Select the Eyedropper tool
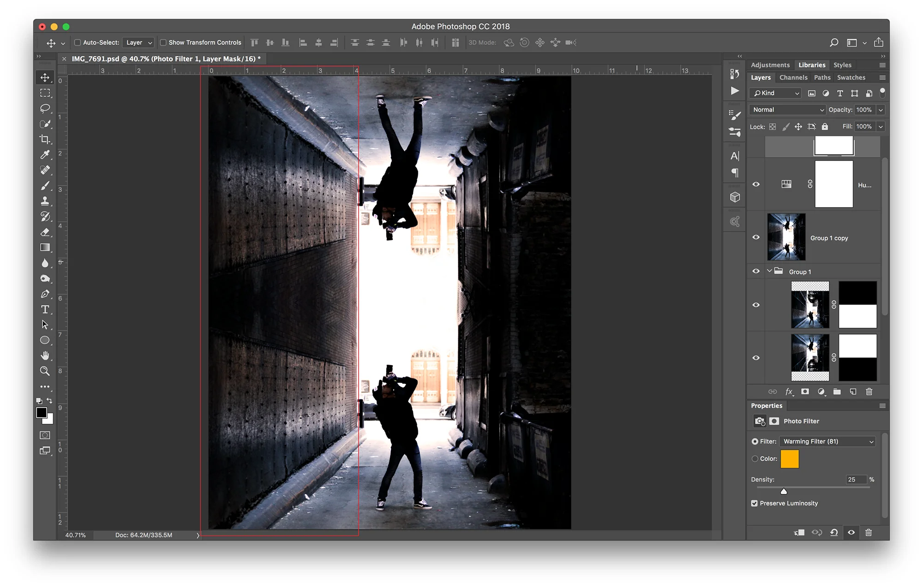This screenshot has width=923, height=588. click(45, 155)
